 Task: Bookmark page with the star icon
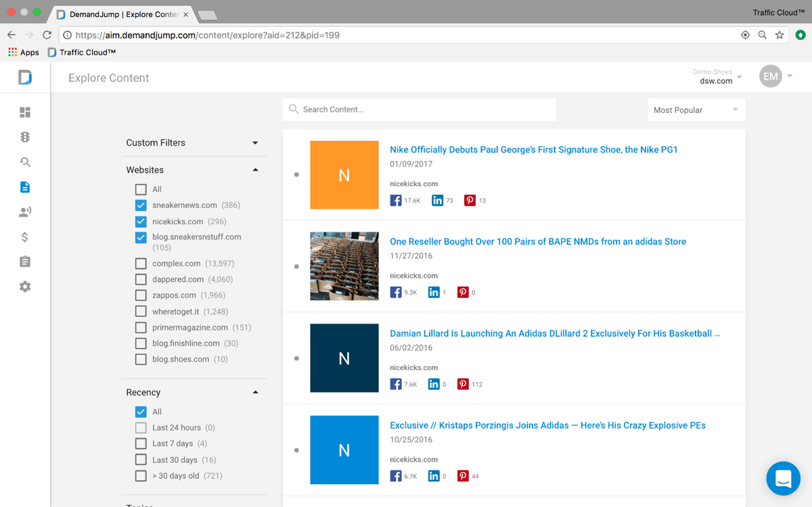pos(780,35)
